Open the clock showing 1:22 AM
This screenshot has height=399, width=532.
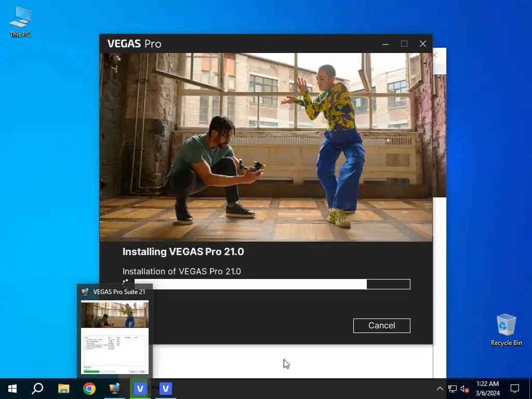click(x=487, y=389)
